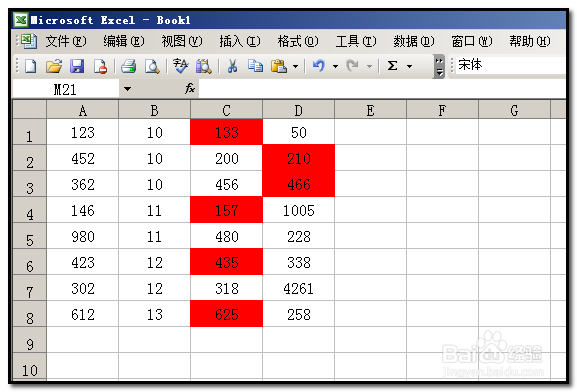Click the New workbook icon

[x=31, y=66]
